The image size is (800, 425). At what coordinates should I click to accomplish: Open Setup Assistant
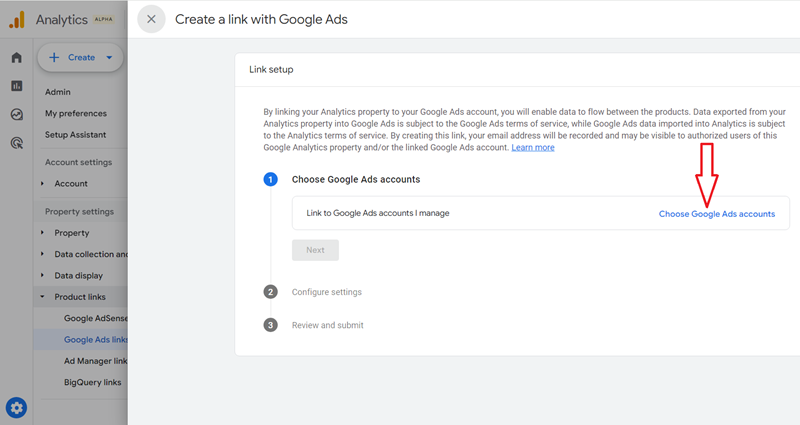coord(76,135)
